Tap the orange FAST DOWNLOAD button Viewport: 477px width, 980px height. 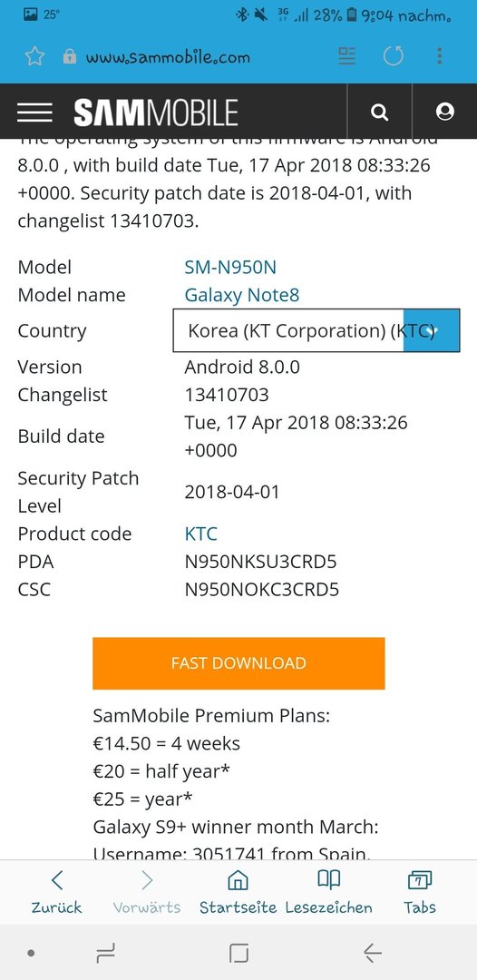click(x=238, y=663)
